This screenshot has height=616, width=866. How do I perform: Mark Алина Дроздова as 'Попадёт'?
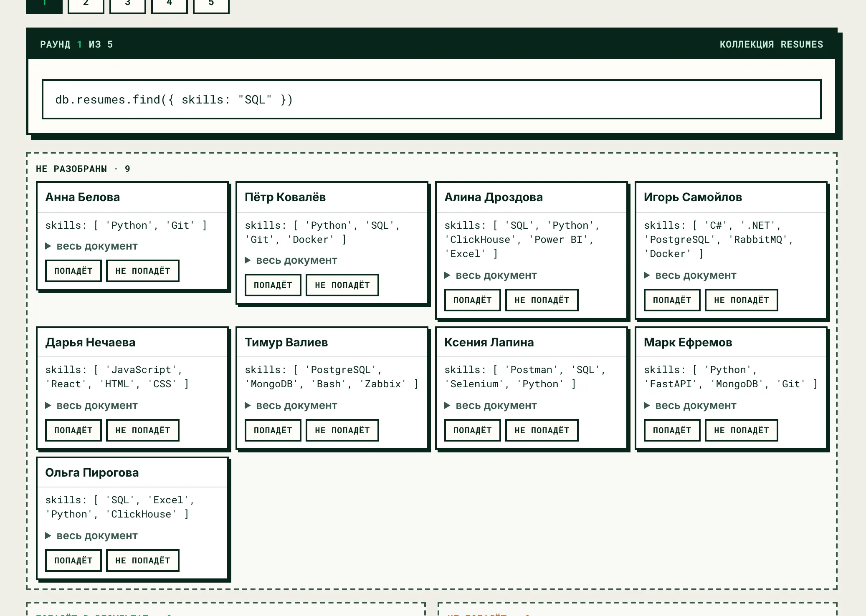tap(473, 300)
